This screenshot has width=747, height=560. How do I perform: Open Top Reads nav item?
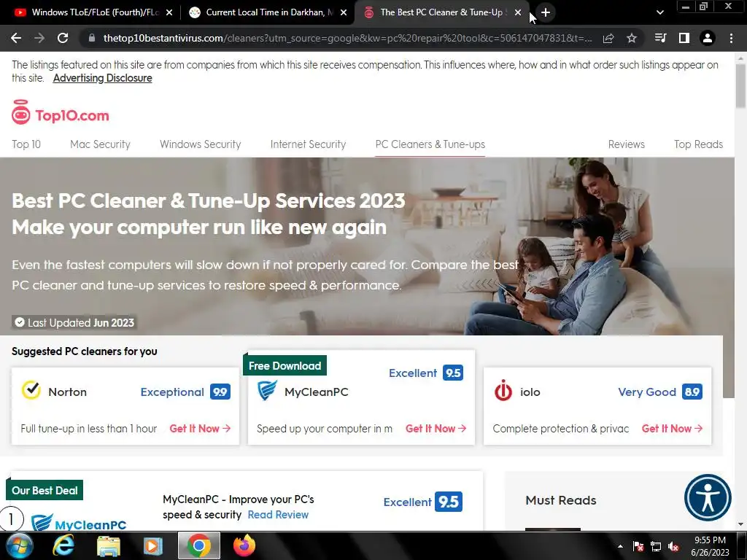coord(698,144)
